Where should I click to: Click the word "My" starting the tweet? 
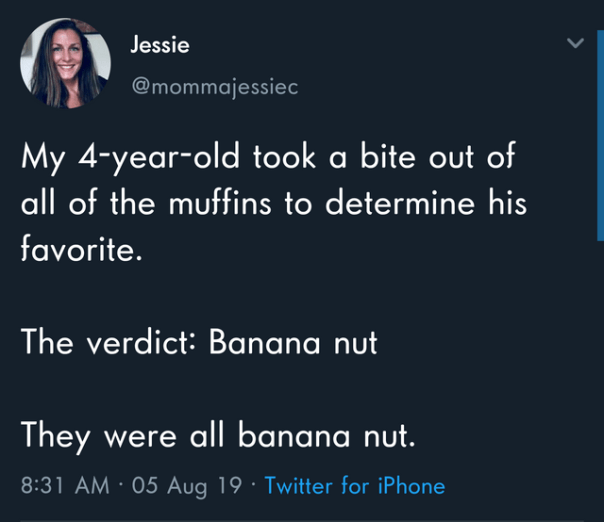click(42, 159)
